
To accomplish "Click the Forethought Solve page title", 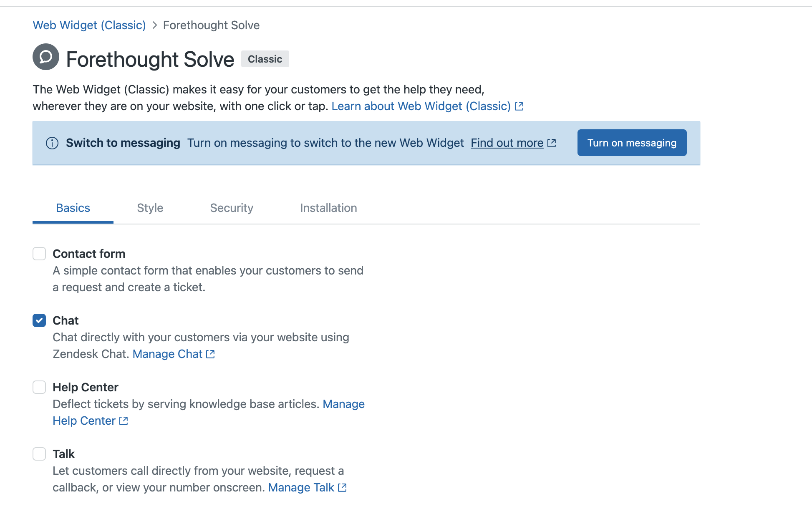I will click(x=150, y=59).
